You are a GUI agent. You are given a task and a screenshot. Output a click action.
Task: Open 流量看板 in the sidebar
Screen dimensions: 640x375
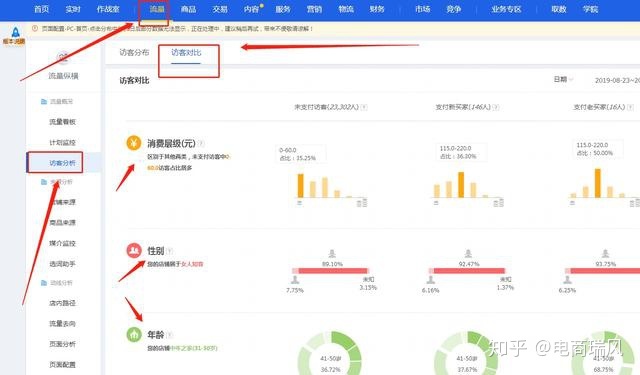click(62, 122)
